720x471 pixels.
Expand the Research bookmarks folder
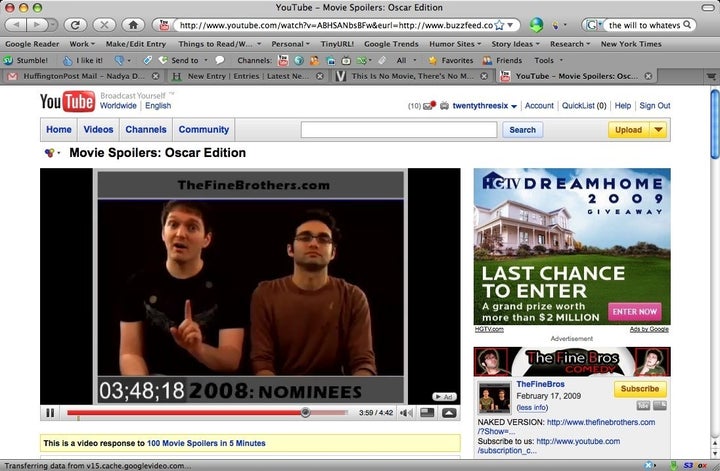[x=570, y=44]
